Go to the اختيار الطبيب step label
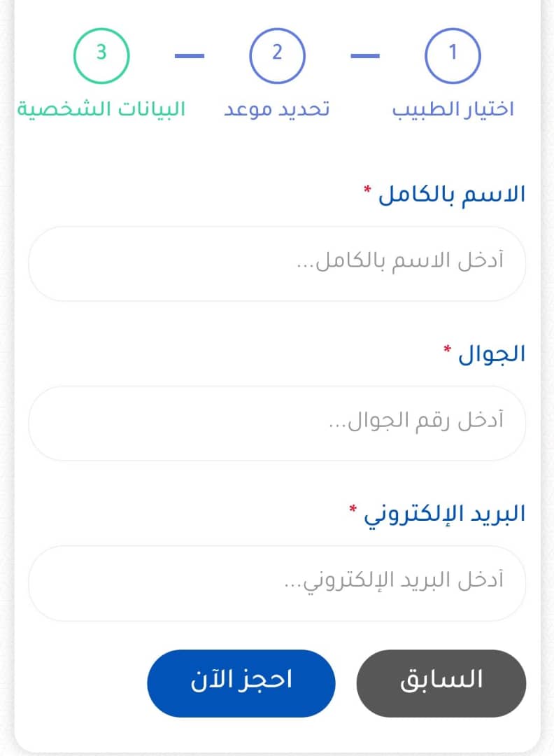554x756 pixels. pos(453,109)
